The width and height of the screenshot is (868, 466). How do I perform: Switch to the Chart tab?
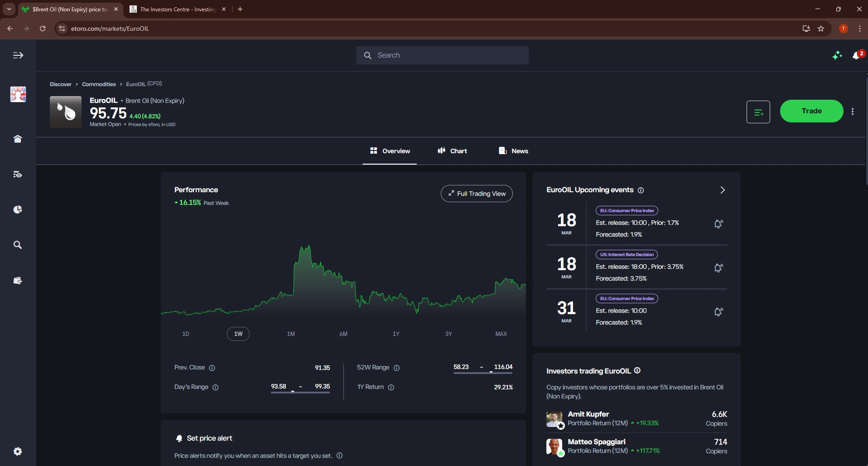point(452,151)
